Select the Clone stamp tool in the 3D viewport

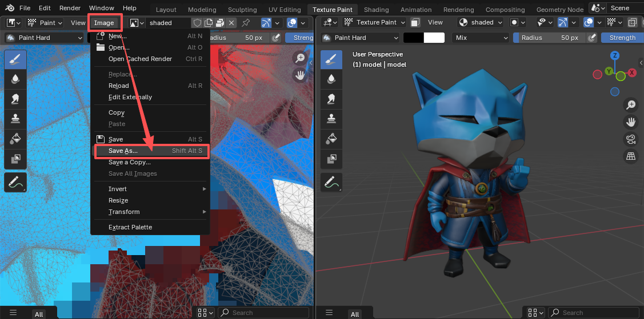click(331, 118)
